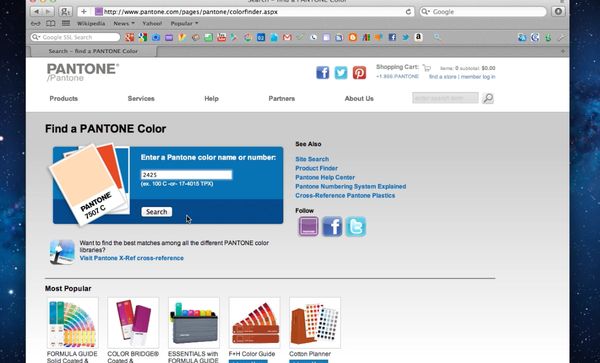Open Google SSL Search options dropdown

[x=36, y=37]
